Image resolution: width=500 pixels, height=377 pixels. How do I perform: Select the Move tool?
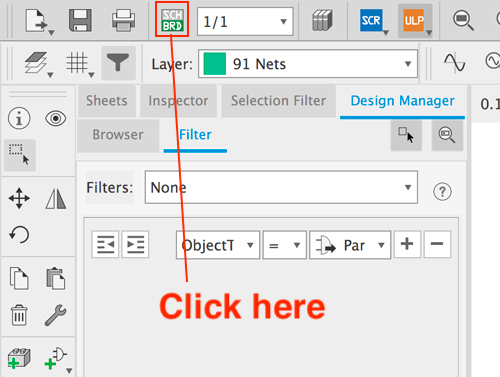point(19,198)
